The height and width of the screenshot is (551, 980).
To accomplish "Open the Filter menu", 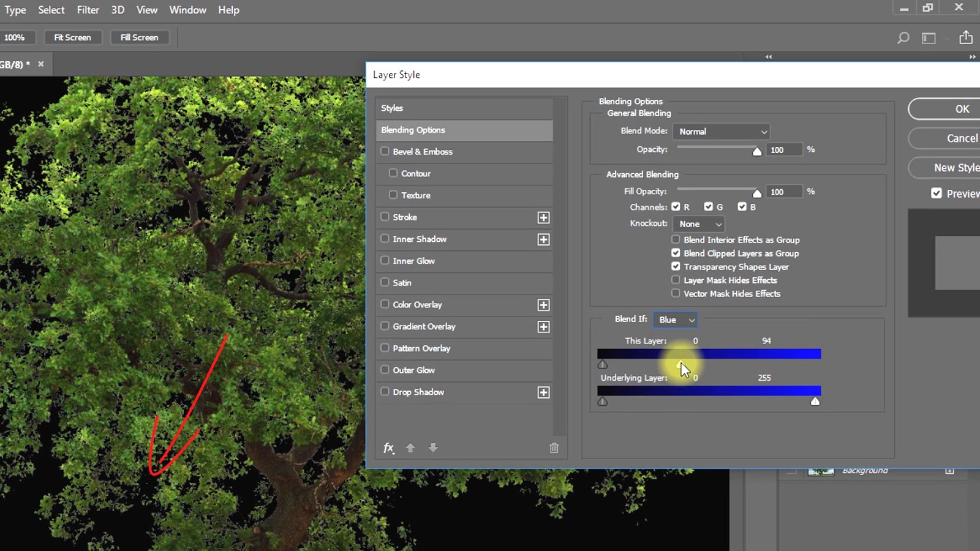I will (x=88, y=10).
